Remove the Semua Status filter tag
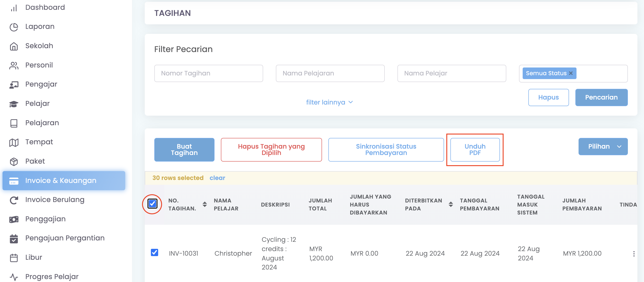The image size is (644, 282). (571, 73)
